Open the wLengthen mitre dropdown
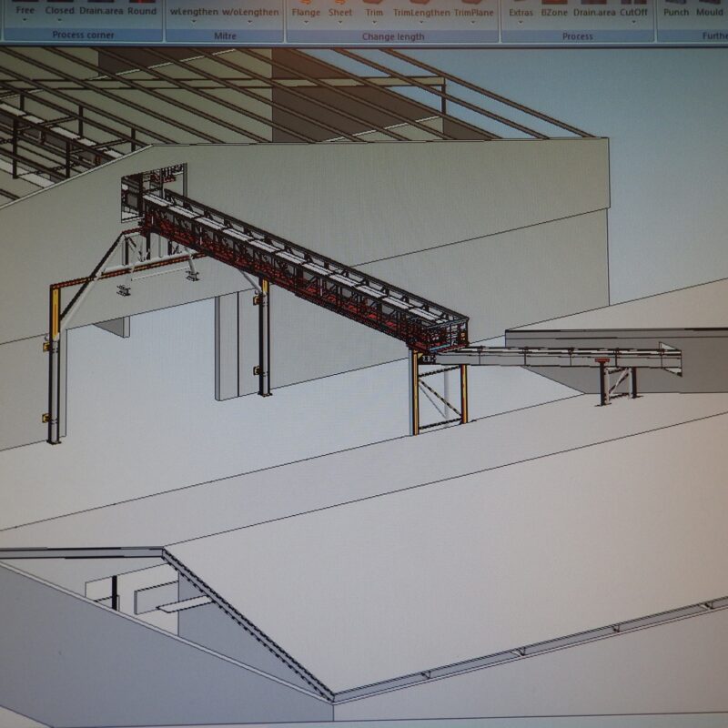The image size is (728, 728). 194,21
